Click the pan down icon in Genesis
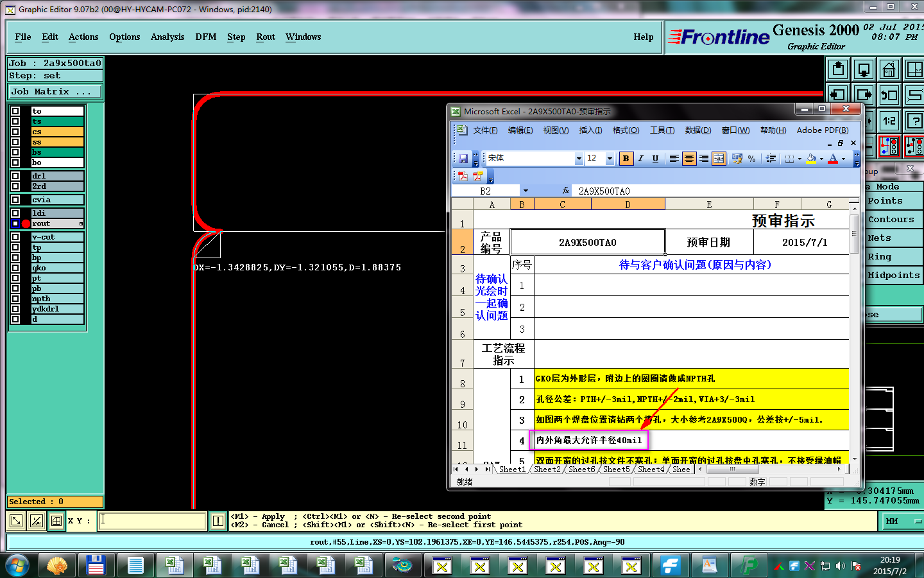 click(864, 69)
